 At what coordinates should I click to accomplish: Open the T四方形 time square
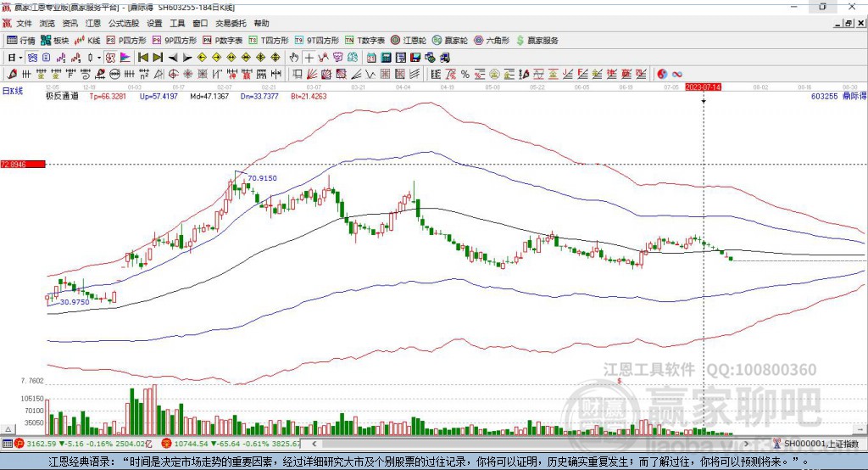pos(269,41)
